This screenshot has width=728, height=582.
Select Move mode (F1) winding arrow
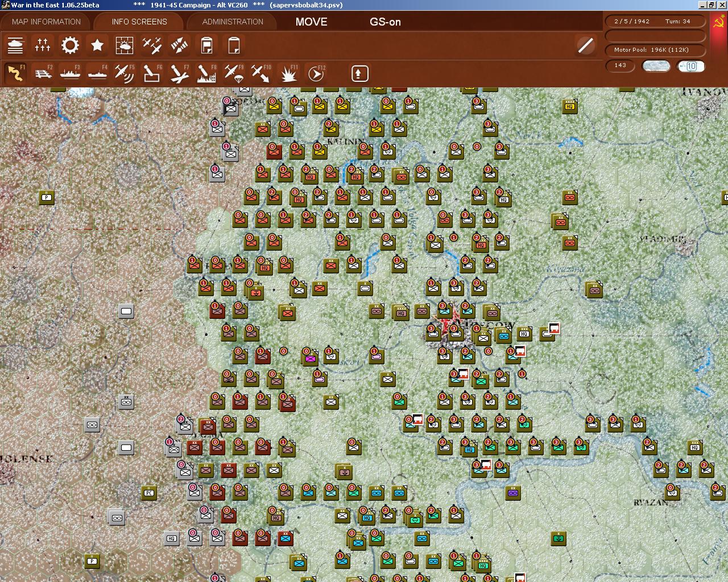click(15, 73)
